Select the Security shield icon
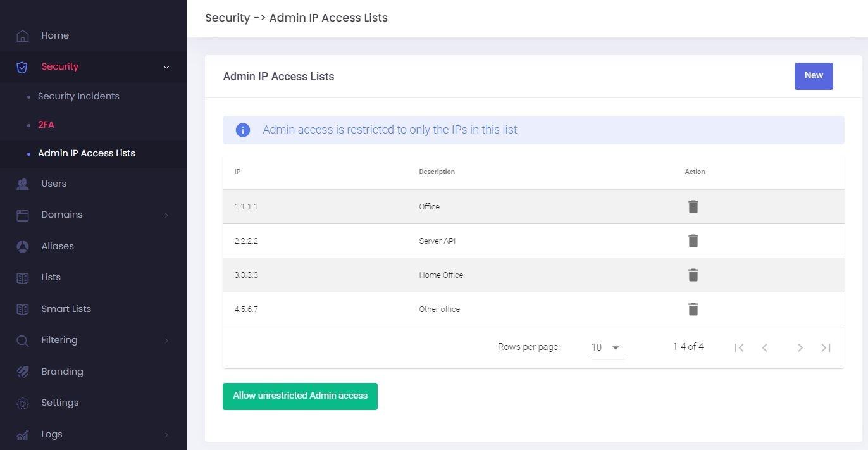Viewport: 868px width, 450px height. pos(22,66)
